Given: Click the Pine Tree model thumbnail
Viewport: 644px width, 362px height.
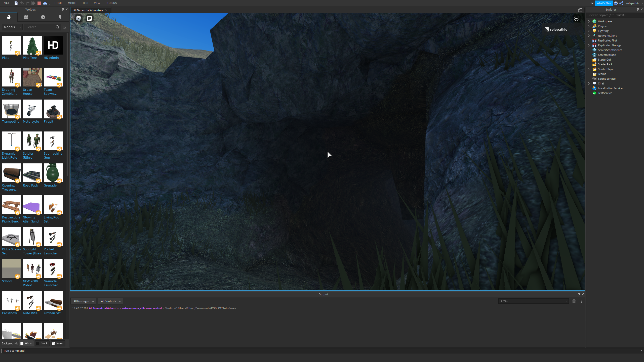Looking at the screenshot, I should [x=32, y=45].
